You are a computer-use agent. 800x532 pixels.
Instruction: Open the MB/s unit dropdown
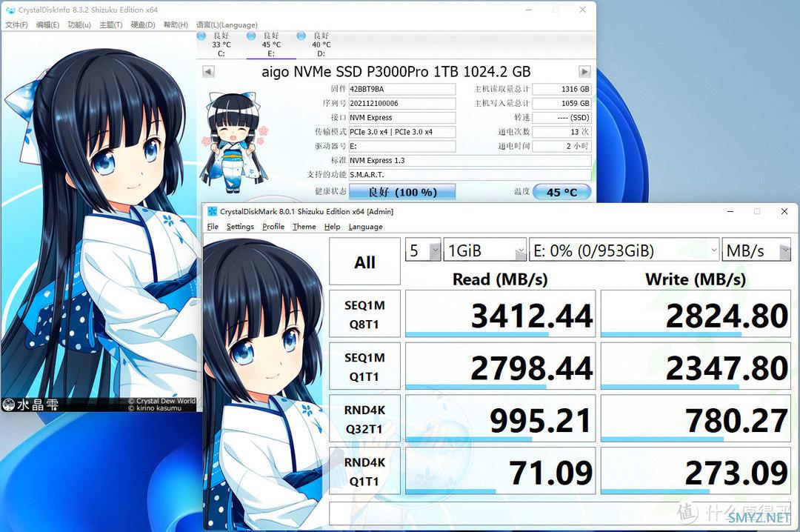tap(756, 250)
